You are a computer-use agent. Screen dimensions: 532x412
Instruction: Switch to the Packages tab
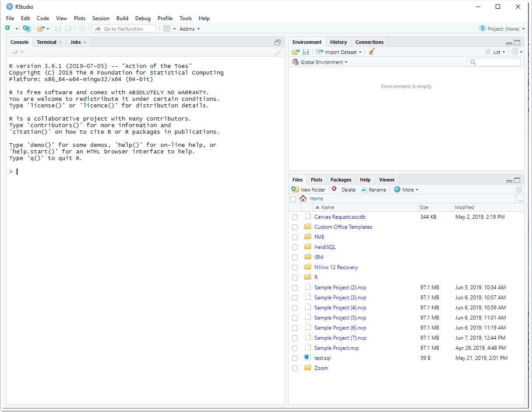point(341,180)
